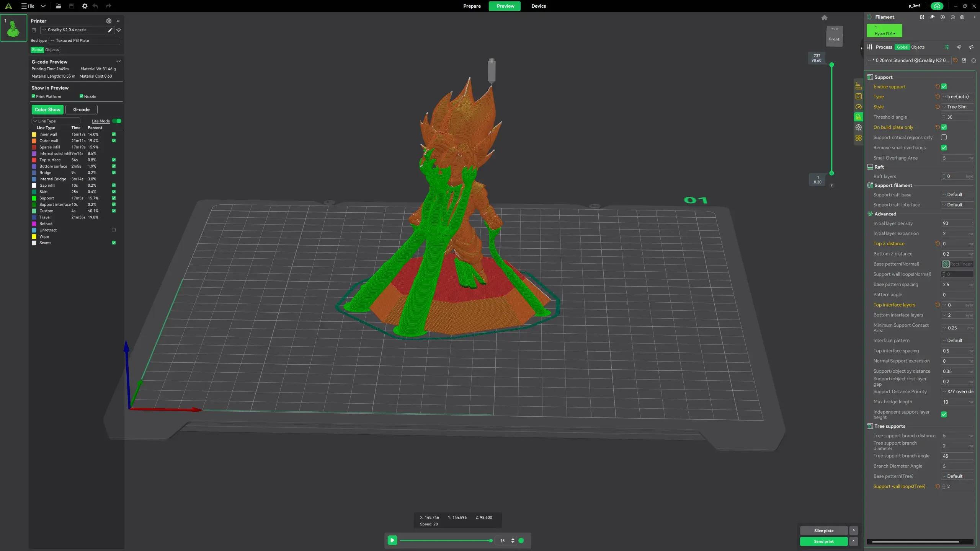Expand the Line Type view dropdown

pyautogui.click(x=56, y=121)
